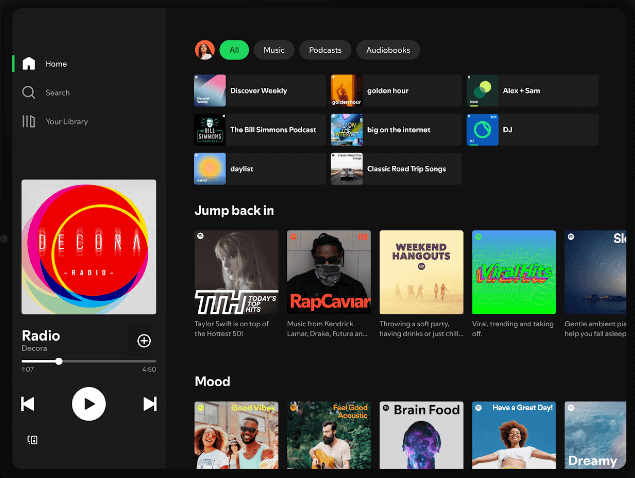Image resolution: width=635 pixels, height=478 pixels.
Task: Click the Home sidebar label
Action: coord(56,64)
